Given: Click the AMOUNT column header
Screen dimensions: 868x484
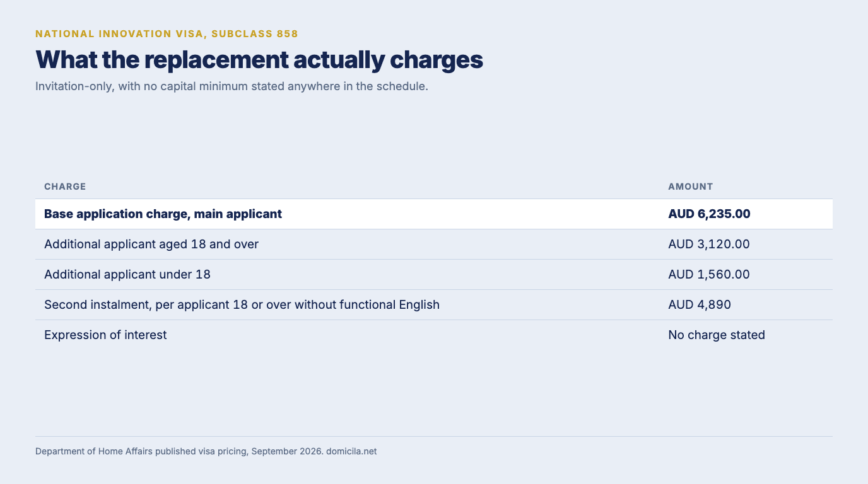Looking at the screenshot, I should (690, 187).
